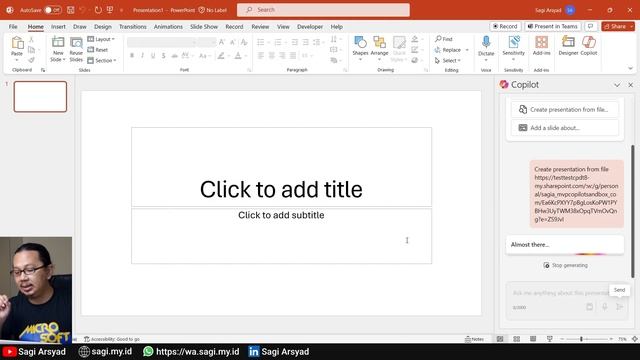640x360 pixels.
Task: Open the Select dropdown in Editing
Action: pyautogui.click(x=448, y=60)
